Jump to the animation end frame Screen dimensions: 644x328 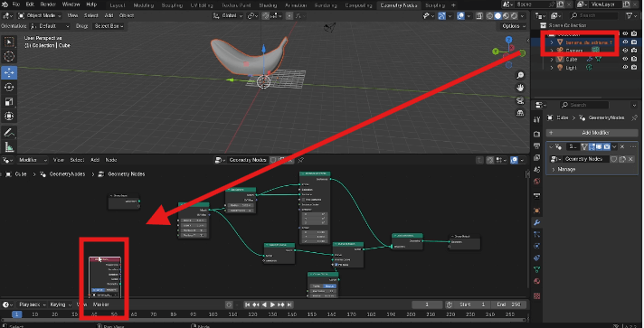click(289, 305)
